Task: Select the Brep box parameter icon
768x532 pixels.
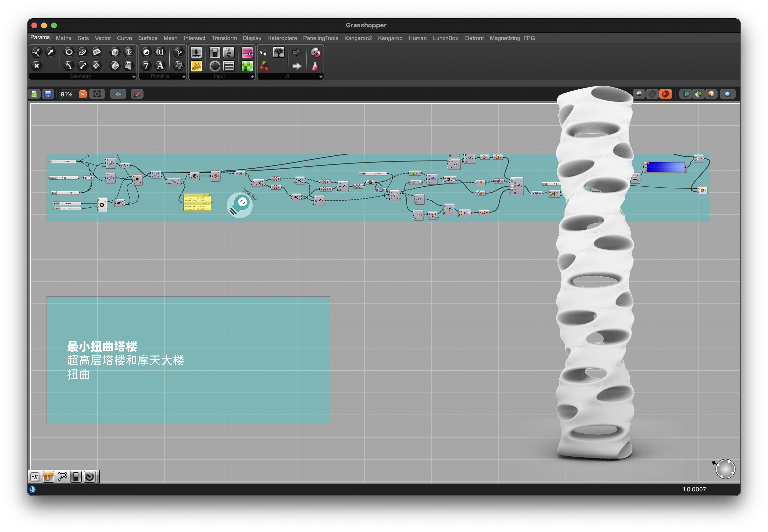Action: [115, 52]
